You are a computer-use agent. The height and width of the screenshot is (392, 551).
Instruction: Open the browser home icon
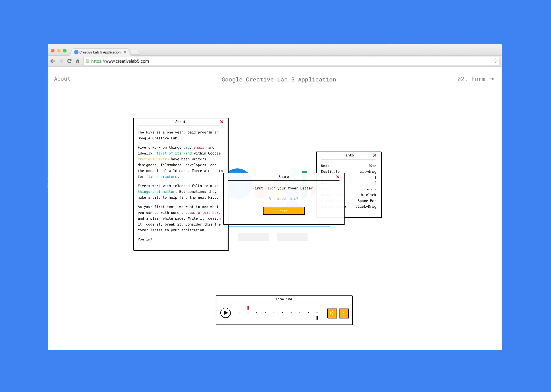click(x=78, y=61)
